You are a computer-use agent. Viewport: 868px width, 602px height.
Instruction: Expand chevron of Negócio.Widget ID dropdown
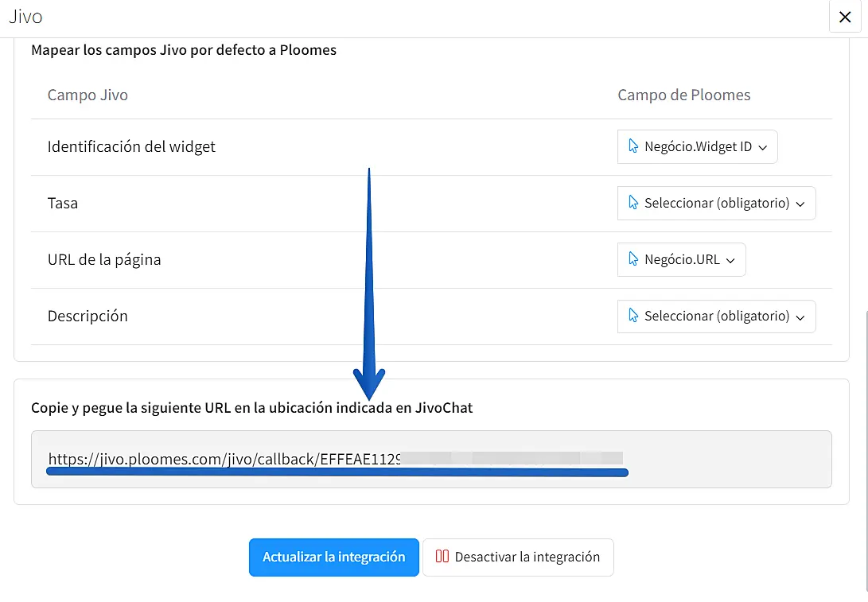click(x=763, y=147)
